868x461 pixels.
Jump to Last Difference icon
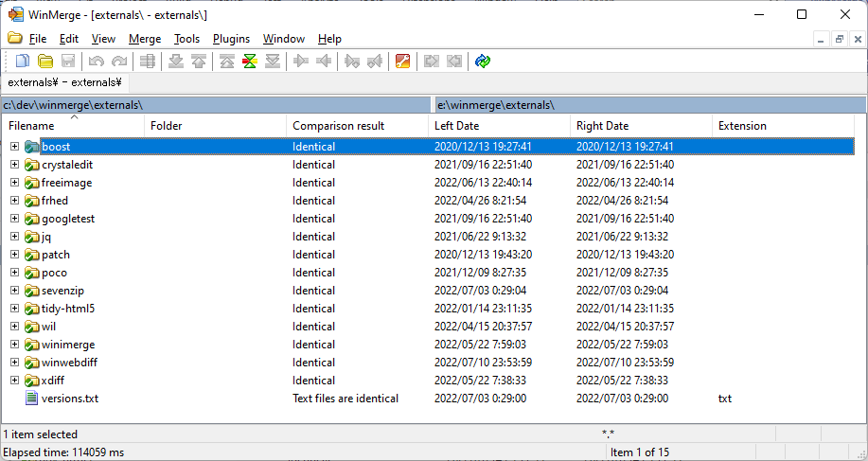tap(273, 61)
